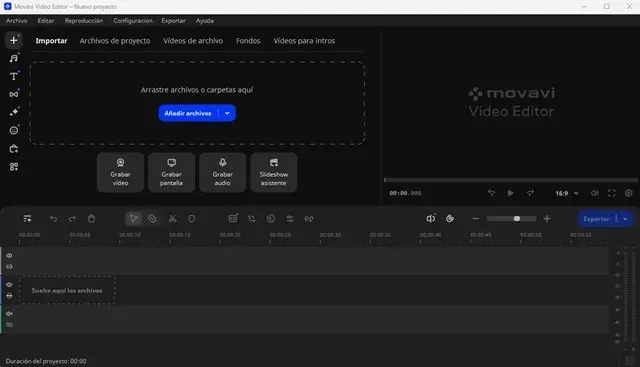This screenshot has height=367, width=640.
Task: Click Grabar audio button
Action: tap(222, 172)
